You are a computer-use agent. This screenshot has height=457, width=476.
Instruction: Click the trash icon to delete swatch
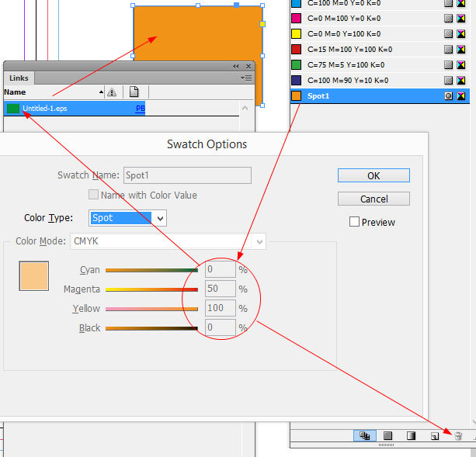coord(458,436)
